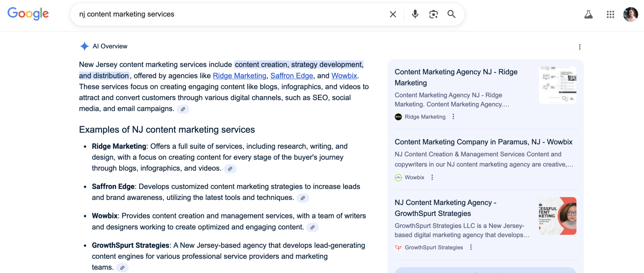This screenshot has height=273, width=644.
Task: Follow the Saffron Edge inline link
Action: (x=292, y=76)
